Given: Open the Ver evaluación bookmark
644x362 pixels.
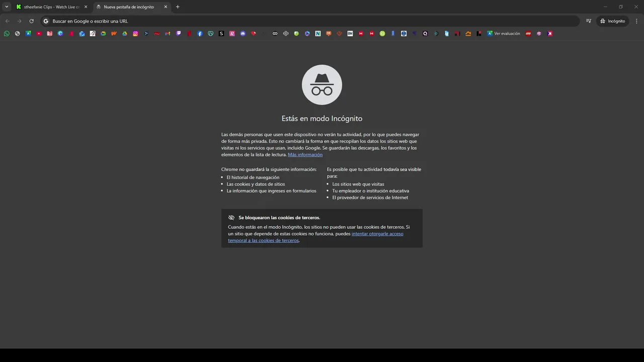Looking at the screenshot, I should pyautogui.click(x=503, y=34).
